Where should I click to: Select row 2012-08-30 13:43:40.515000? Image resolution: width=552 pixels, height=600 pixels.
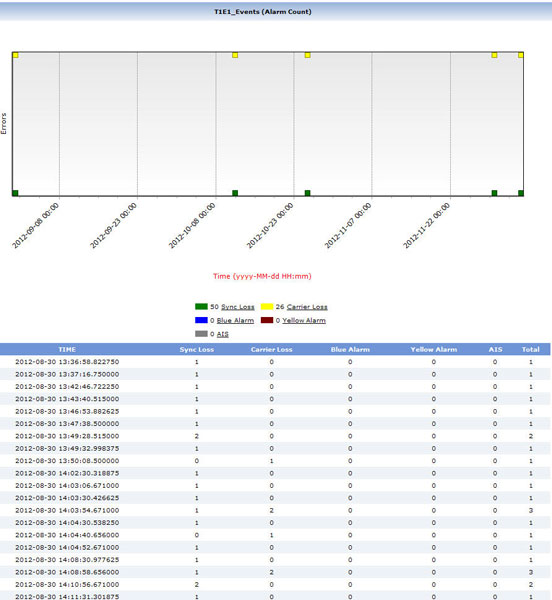[x=275, y=399]
